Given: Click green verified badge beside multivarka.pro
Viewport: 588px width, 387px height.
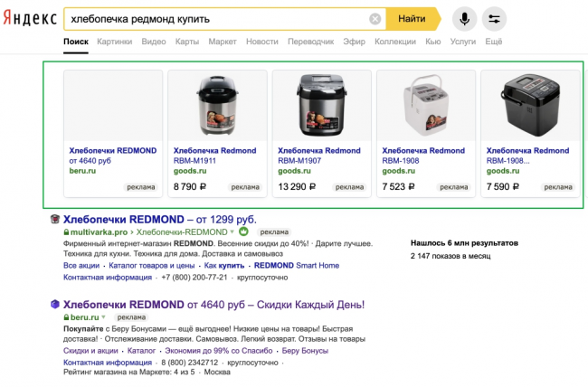Looking at the screenshot, I should coord(243,232).
